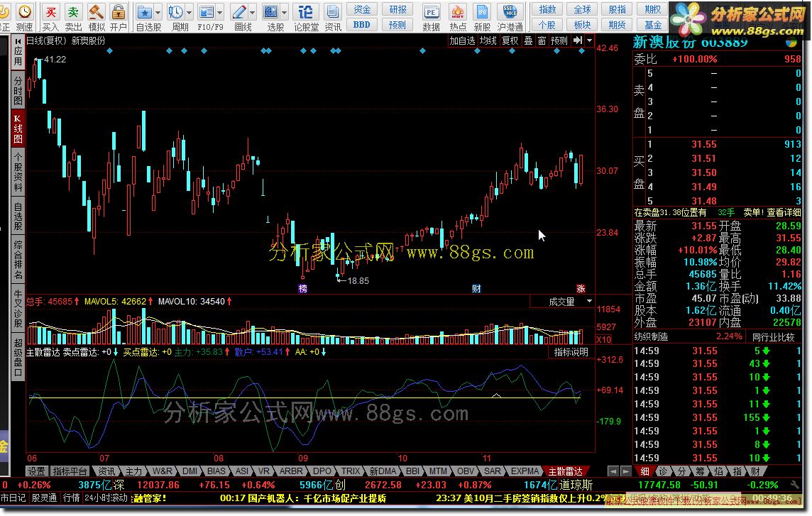Toggle 均线 moving average lines
This screenshot has width=812, height=516.
[488, 40]
